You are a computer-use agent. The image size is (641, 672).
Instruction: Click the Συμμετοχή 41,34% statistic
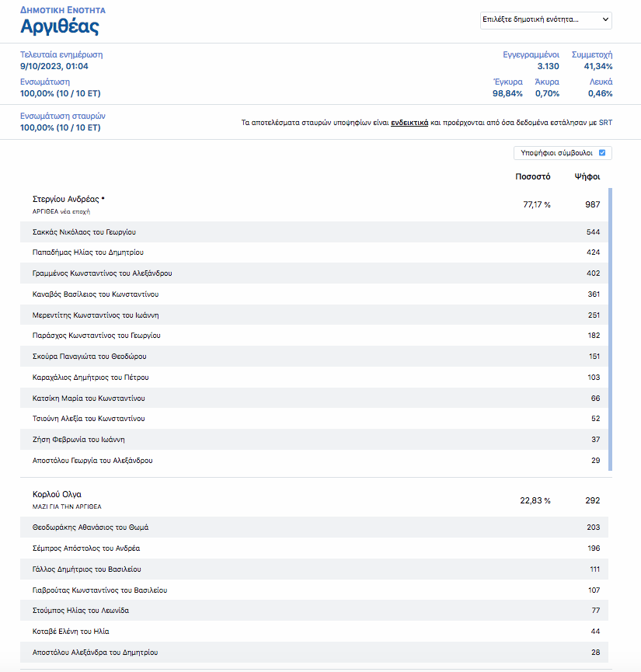point(592,61)
